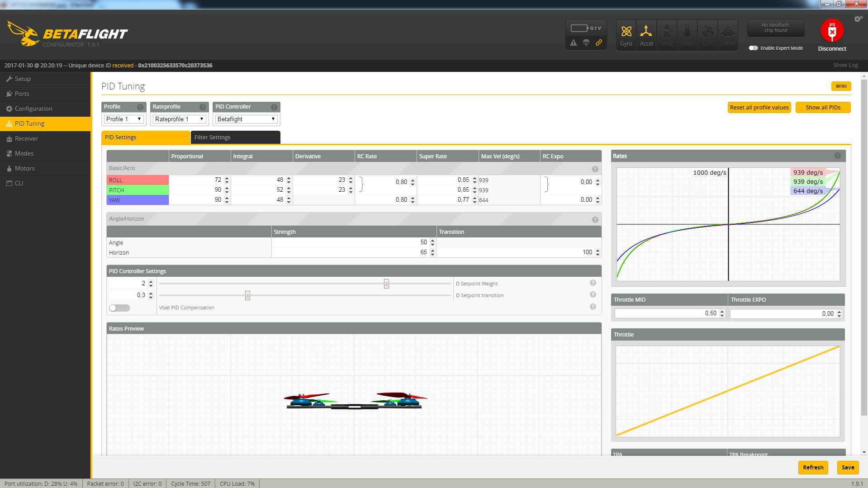Image resolution: width=868 pixels, height=488 pixels.
Task: Open the CLI section
Action: coord(45,183)
